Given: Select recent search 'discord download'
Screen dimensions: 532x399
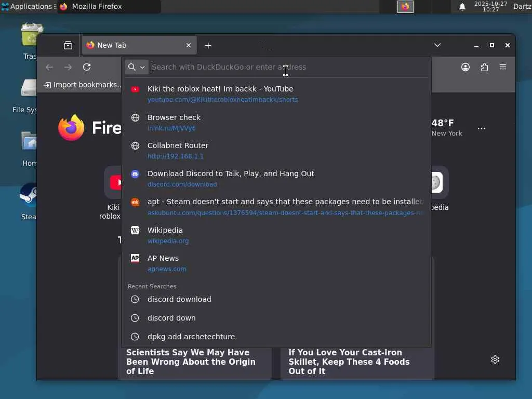Looking at the screenshot, I should 276,299.
